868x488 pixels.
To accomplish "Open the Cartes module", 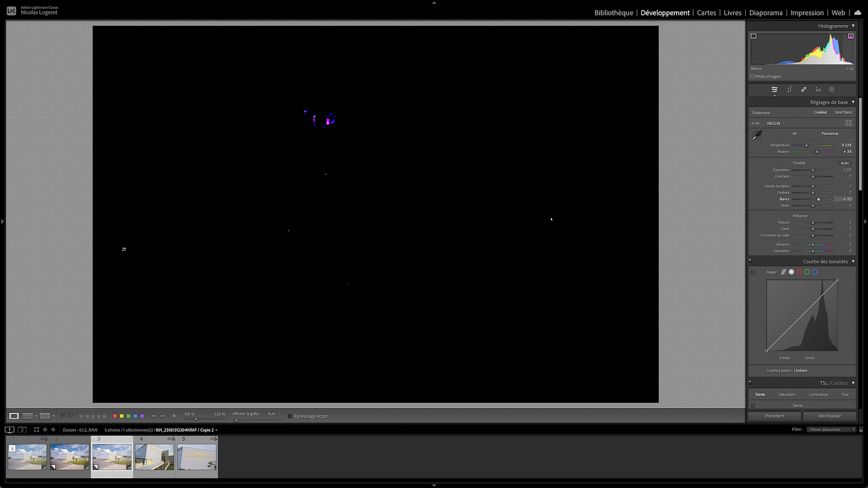I will point(706,13).
